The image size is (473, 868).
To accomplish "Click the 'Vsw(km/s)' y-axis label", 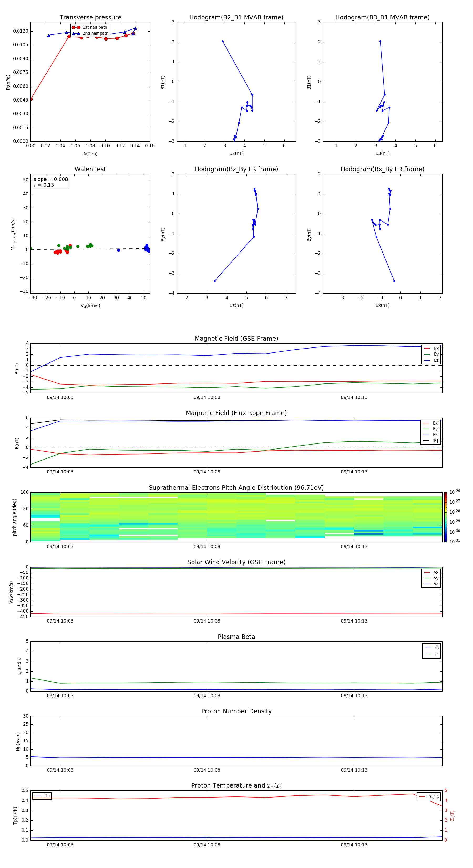I will tap(11, 592).
